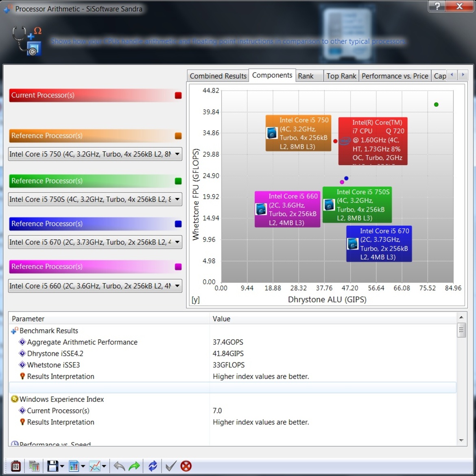Click the stethoscope module icon in the header
Screen dimensions: 476x476
tap(27, 41)
